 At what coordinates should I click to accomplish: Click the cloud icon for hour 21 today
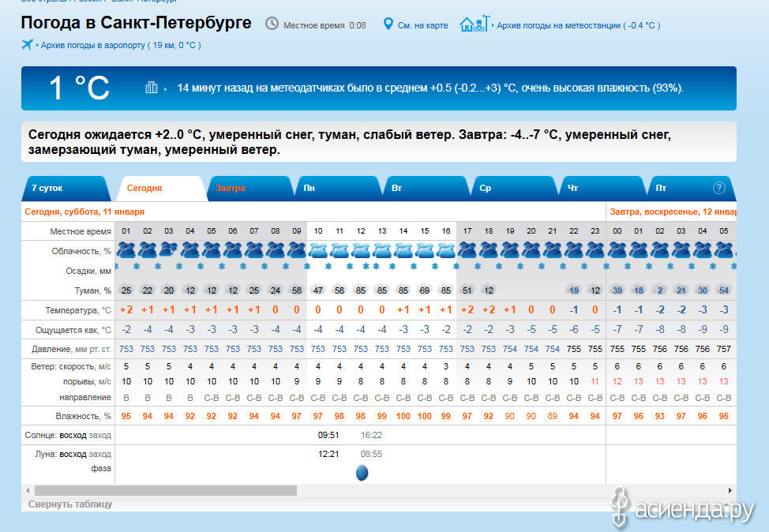point(553,250)
